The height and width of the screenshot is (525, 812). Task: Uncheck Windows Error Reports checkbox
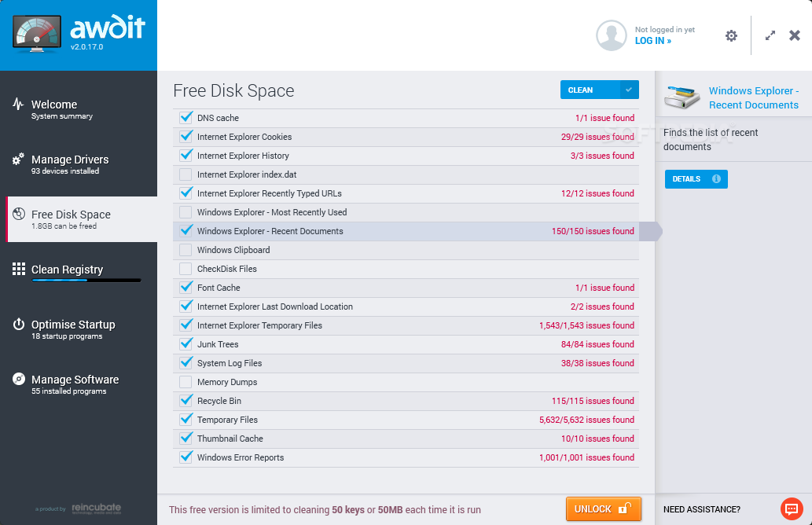coord(186,457)
